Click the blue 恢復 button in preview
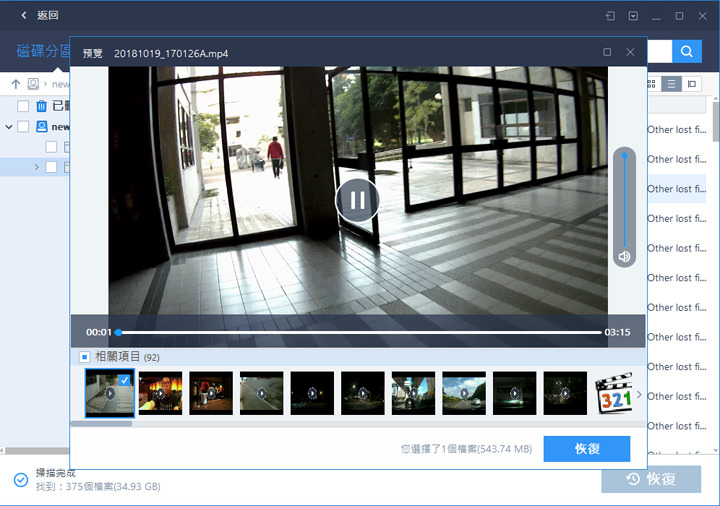720x506 pixels. point(586,449)
